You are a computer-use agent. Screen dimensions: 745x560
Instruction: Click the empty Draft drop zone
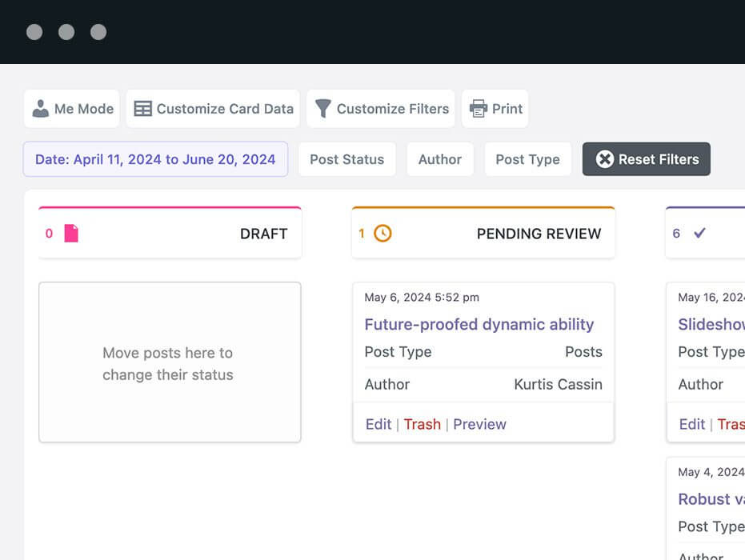(x=170, y=362)
